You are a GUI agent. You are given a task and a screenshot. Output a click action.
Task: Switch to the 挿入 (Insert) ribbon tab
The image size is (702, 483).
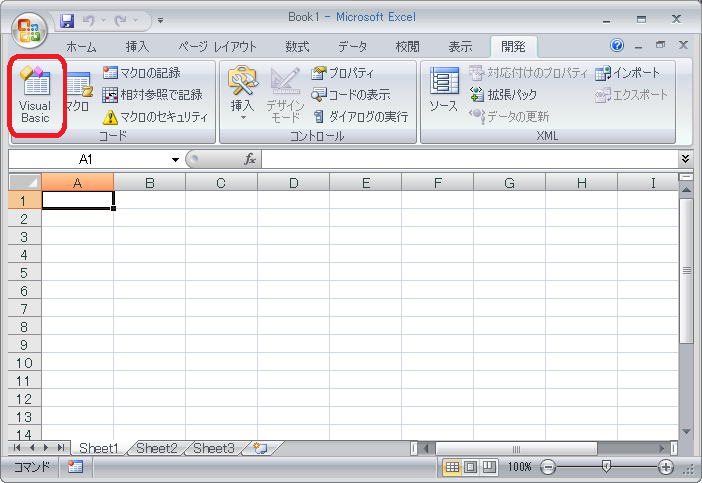137,47
